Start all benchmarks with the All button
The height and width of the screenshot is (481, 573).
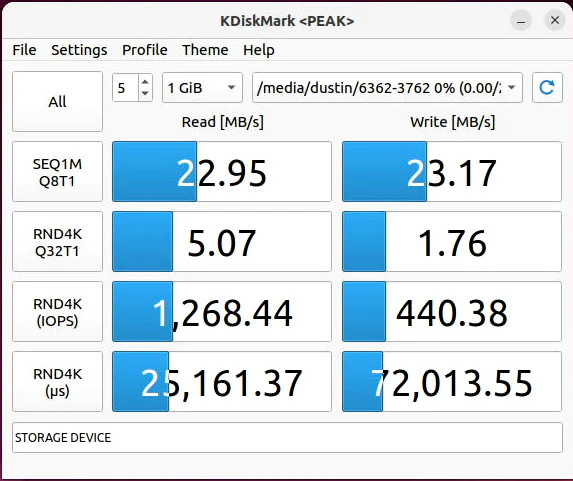[57, 102]
